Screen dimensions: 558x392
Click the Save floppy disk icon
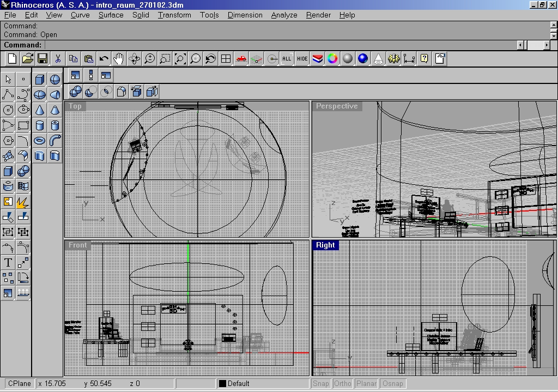[43, 59]
